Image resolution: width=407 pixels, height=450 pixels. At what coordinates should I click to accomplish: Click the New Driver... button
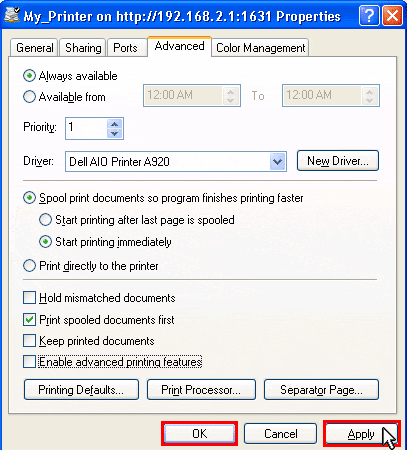338,161
